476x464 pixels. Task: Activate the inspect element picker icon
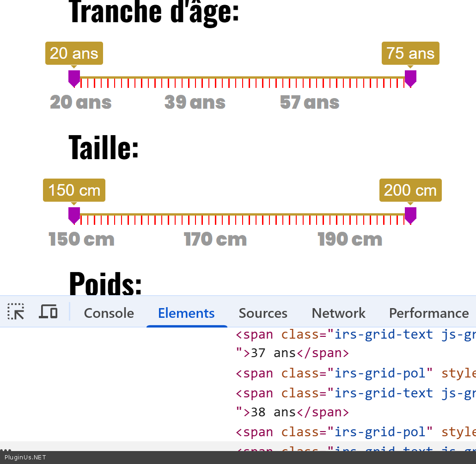point(16,312)
